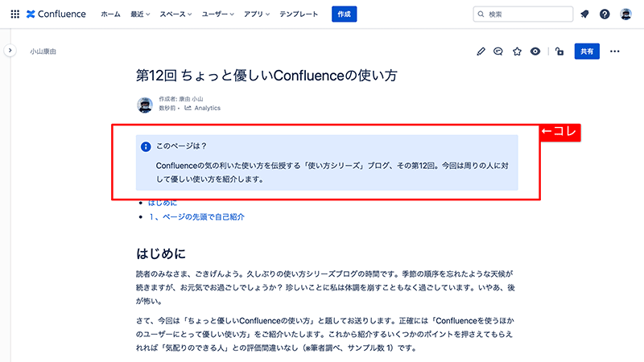Open the app switcher grid icon
Screen dimensions: 644x362
click(14, 14)
